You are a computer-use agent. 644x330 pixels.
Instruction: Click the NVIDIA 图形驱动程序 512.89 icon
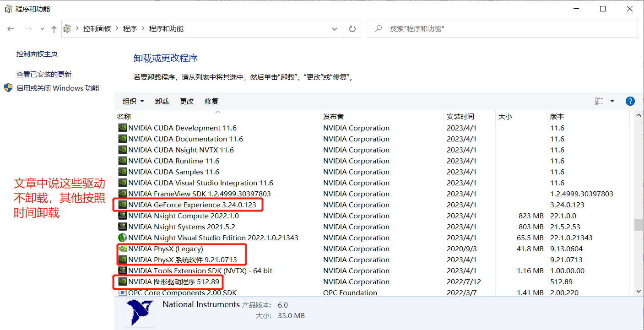coord(122,282)
